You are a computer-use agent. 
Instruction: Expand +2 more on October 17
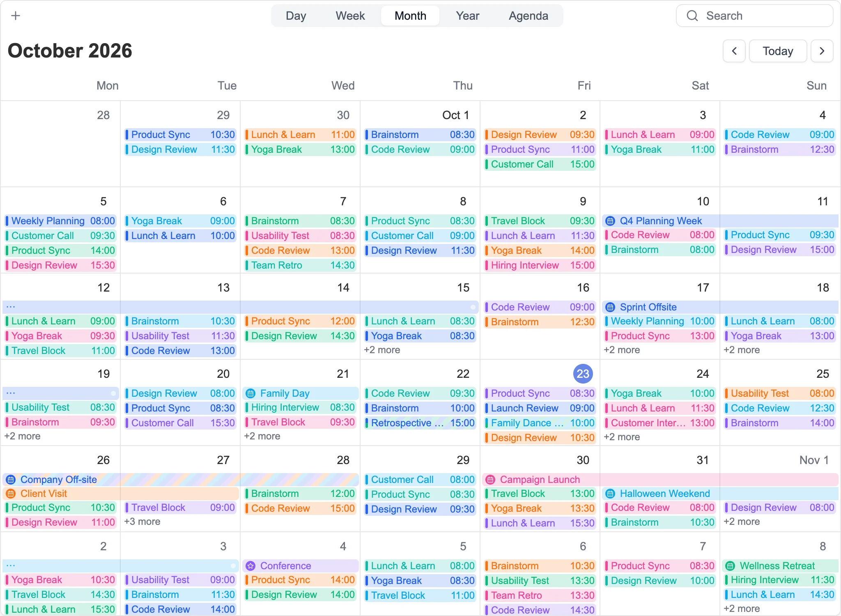tap(622, 350)
